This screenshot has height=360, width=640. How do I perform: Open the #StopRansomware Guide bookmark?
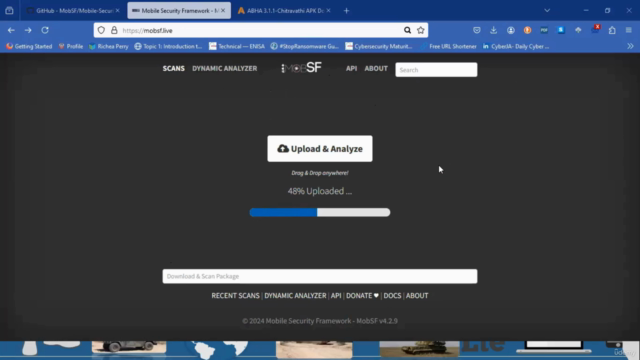tap(304, 46)
